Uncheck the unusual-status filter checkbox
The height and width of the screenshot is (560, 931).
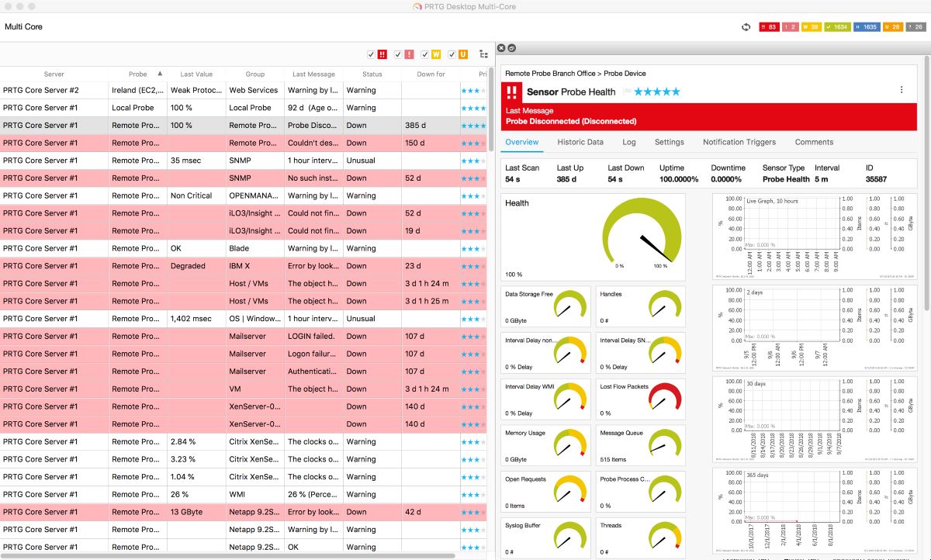452,54
